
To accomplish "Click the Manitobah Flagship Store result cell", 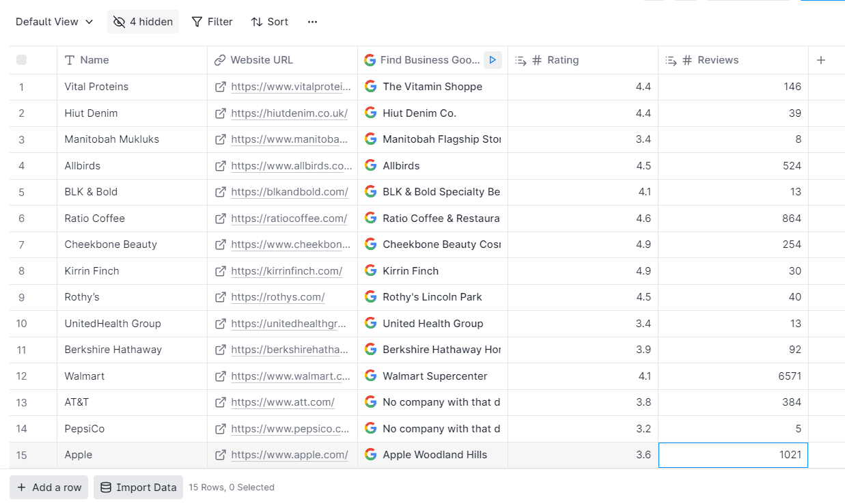I will pos(433,139).
